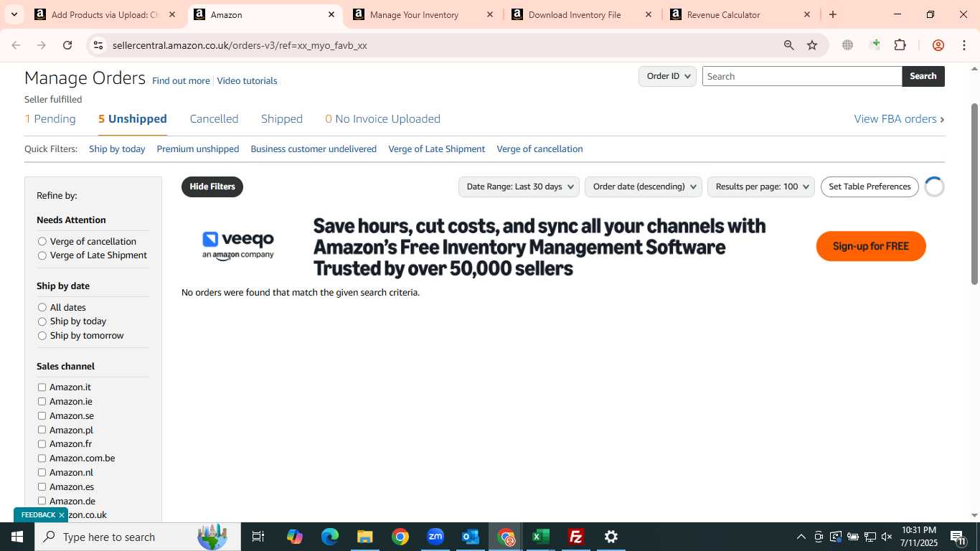Open the Chrome profile avatar
Image resolution: width=980 pixels, height=551 pixels.
938,45
